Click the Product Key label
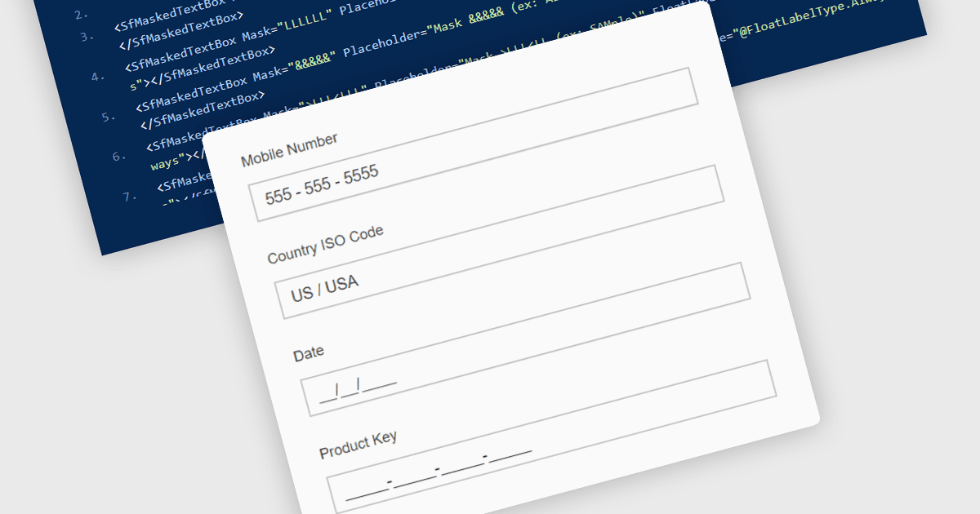This screenshot has height=514, width=980. pyautogui.click(x=359, y=445)
